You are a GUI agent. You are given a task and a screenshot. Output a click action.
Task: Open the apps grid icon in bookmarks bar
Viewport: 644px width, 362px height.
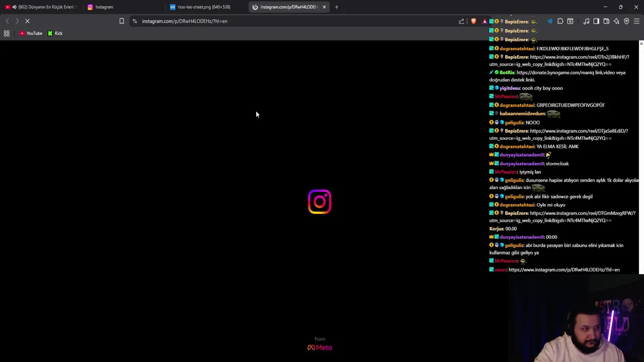7,33
